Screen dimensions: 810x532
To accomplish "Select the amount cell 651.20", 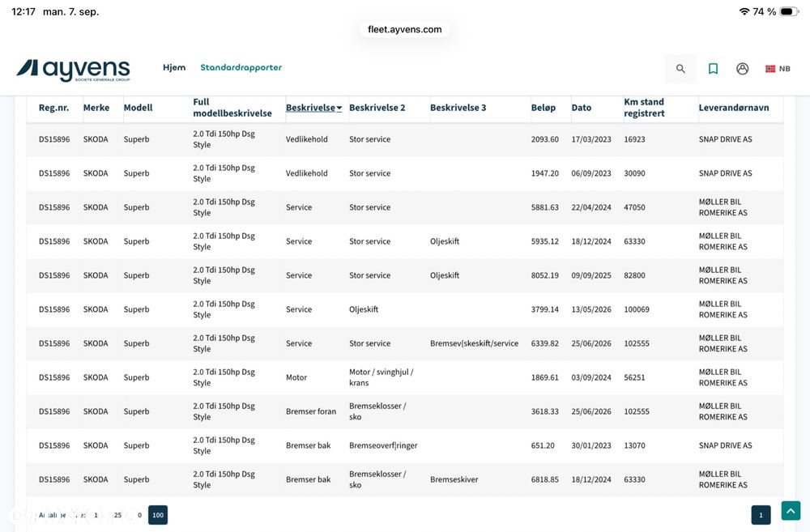I will [543, 445].
